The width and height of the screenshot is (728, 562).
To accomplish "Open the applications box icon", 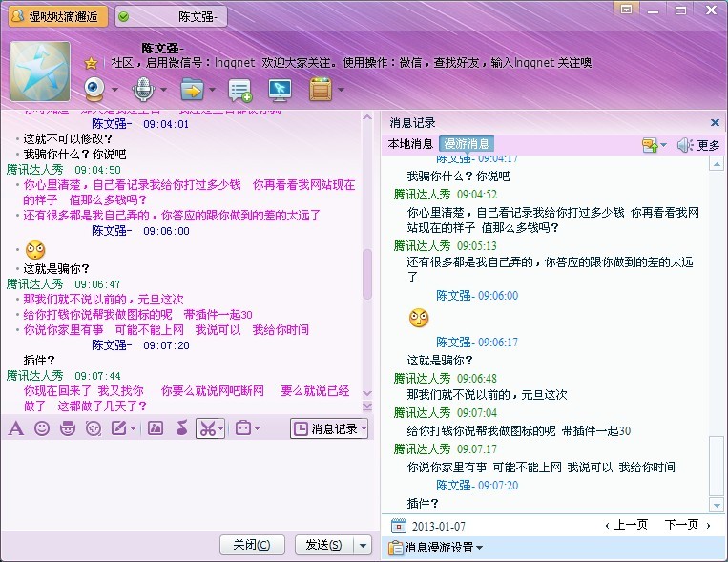I will (321, 90).
